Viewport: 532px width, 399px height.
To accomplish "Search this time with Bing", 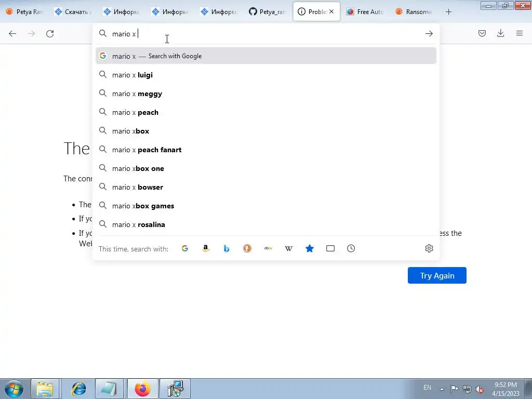I will (227, 248).
